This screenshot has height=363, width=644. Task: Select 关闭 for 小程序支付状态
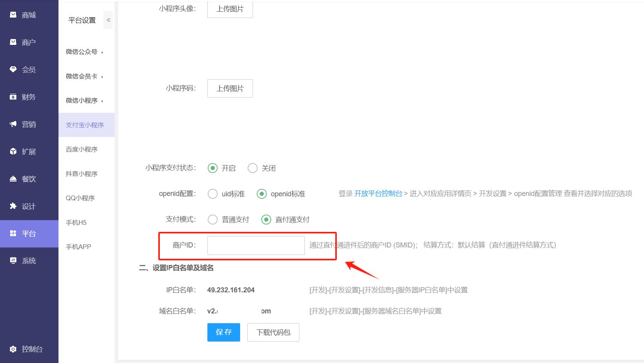[x=253, y=168]
